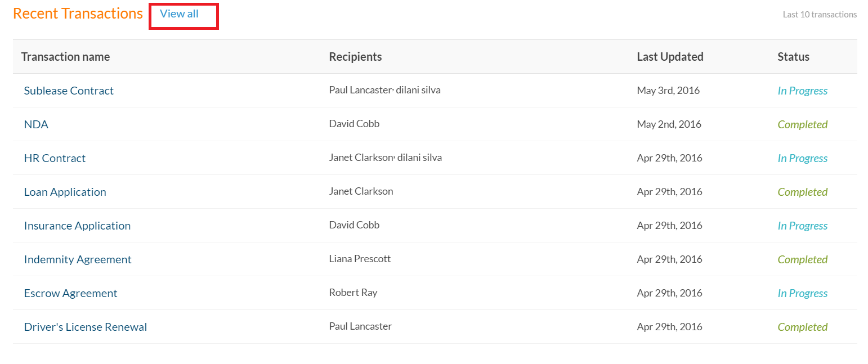Image resolution: width=868 pixels, height=364 pixels.
Task: Click In Progress status of Sublease Contract
Action: (802, 91)
